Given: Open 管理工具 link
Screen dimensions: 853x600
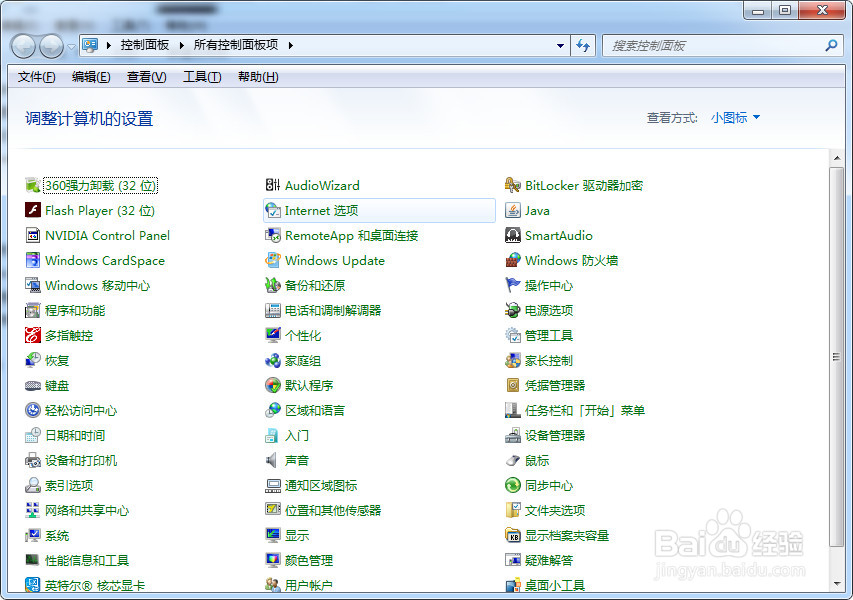Looking at the screenshot, I should point(549,336).
